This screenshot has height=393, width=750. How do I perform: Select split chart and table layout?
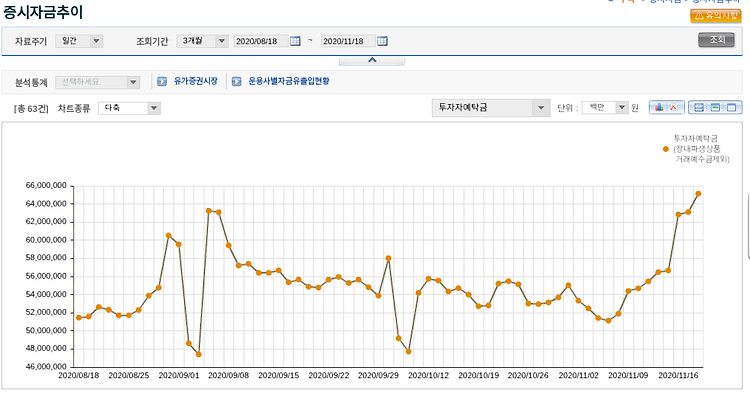click(x=699, y=108)
